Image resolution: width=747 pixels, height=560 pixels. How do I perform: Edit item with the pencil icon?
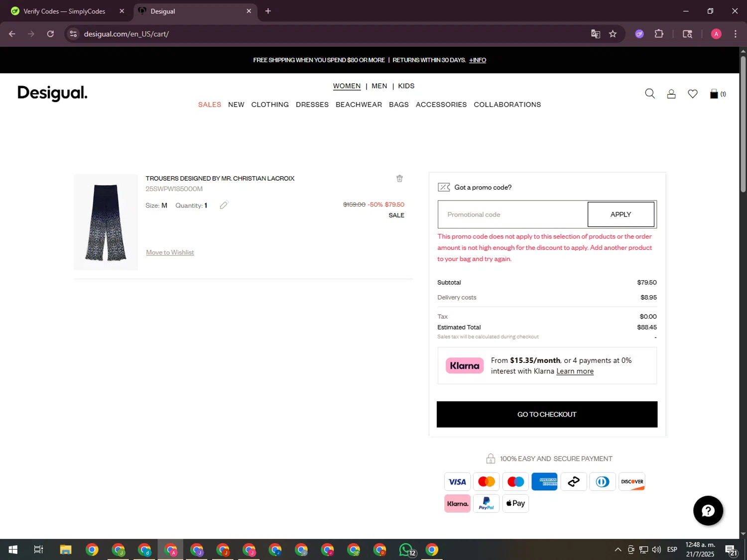[x=224, y=205]
